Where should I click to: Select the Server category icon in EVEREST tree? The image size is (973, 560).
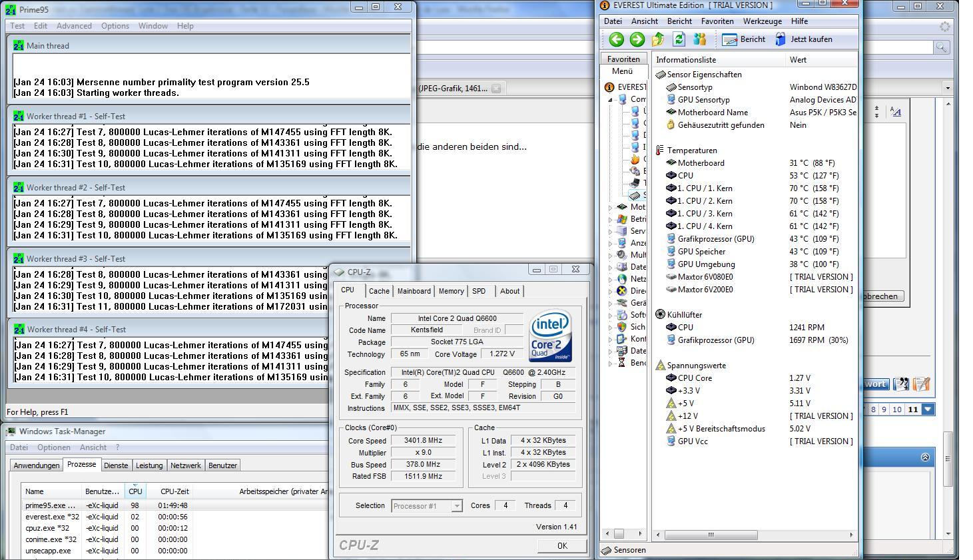point(622,231)
